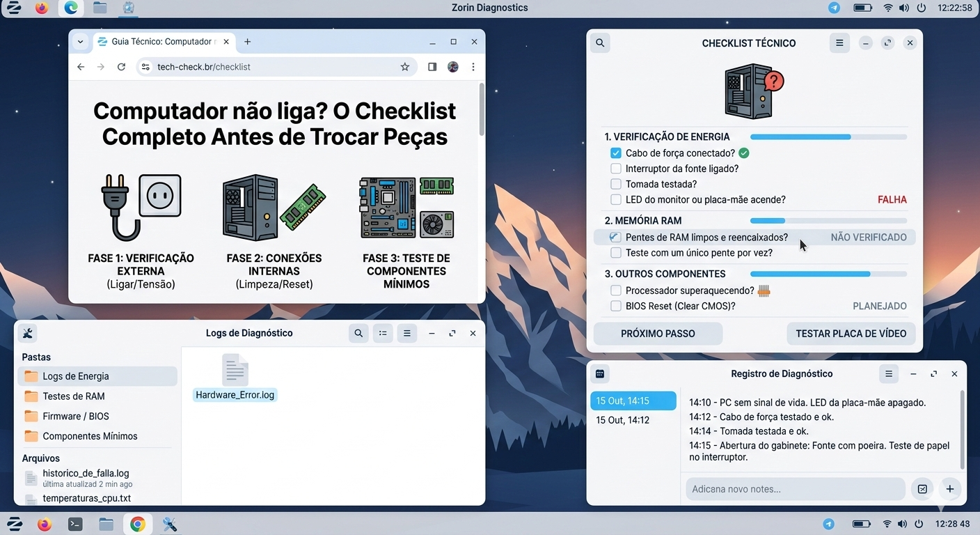Click the 'PRÓXIMO PASSO' button
The image size is (980, 535).
(x=657, y=333)
